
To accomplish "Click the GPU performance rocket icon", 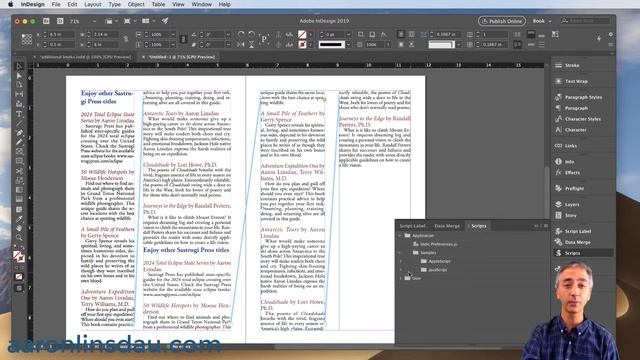I will [165, 21].
